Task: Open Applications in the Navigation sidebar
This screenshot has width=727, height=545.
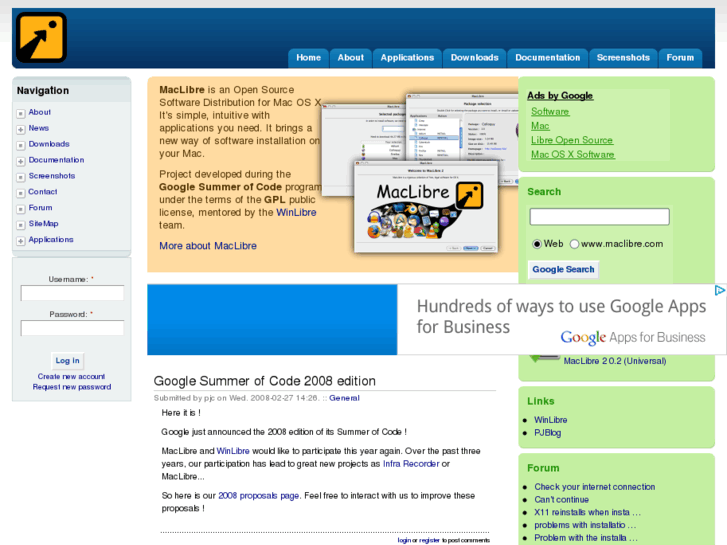Action: tap(51, 239)
